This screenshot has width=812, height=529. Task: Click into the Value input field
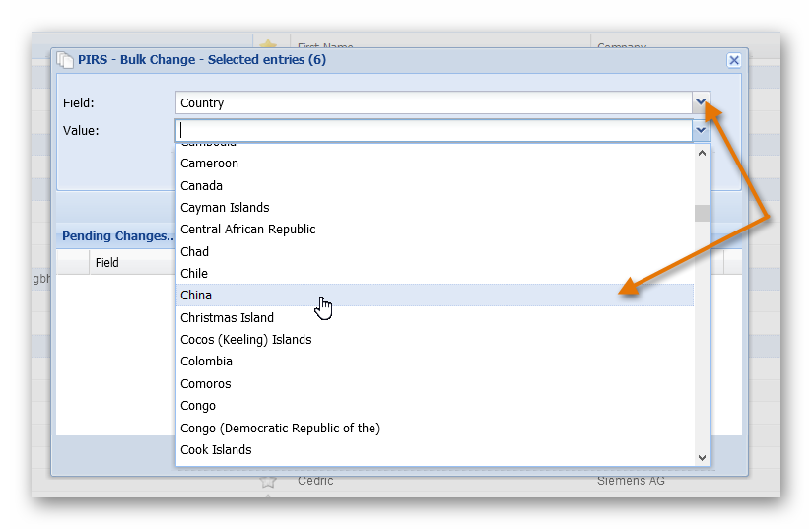[434, 130]
